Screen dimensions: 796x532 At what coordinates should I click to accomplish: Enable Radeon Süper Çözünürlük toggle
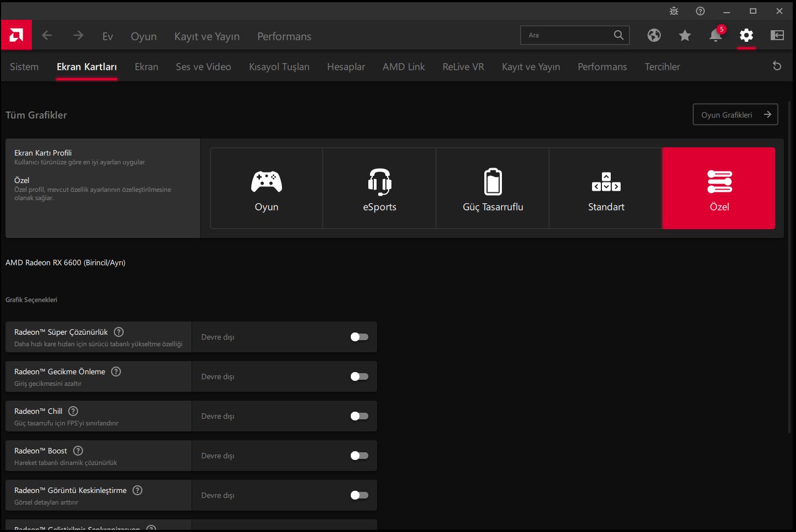[x=360, y=337]
